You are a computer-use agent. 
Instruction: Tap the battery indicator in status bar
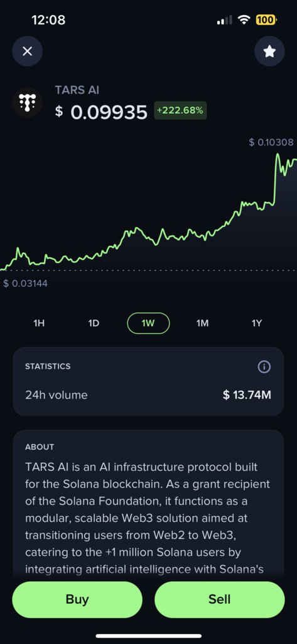pyautogui.click(x=267, y=19)
